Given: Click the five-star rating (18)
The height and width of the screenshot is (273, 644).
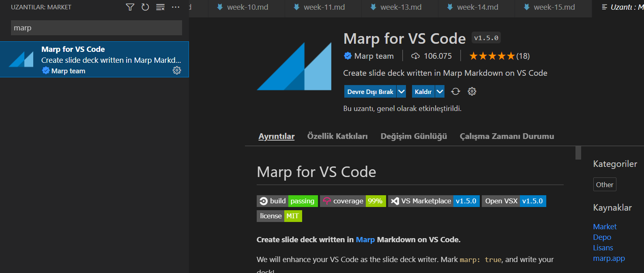Looking at the screenshot, I should 500,56.
